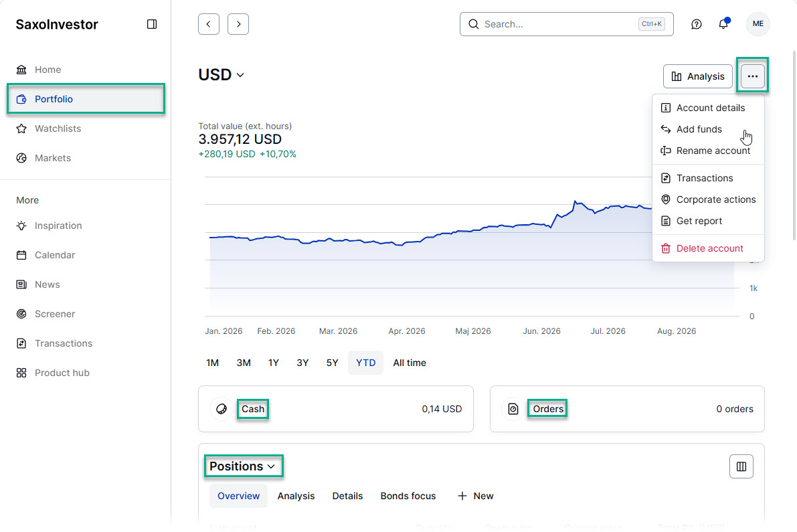Click the Portfolio wallet icon

(21, 99)
